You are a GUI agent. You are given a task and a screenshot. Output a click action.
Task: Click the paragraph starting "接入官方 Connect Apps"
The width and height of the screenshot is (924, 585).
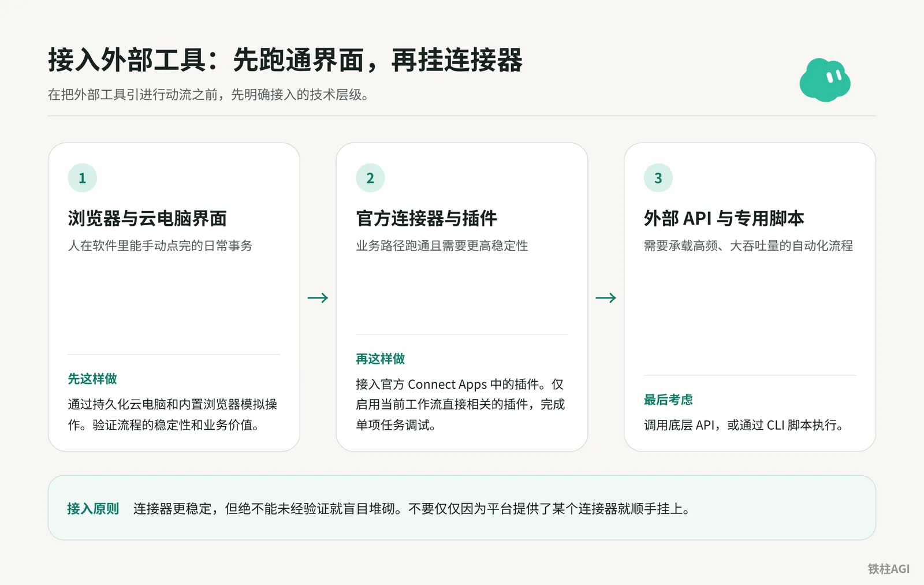(x=460, y=404)
